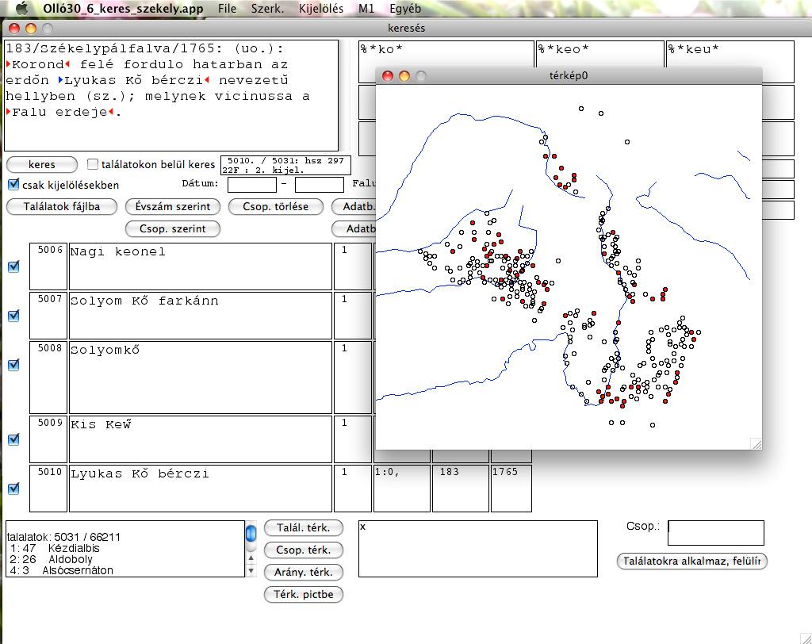The height and width of the screenshot is (644, 812).
Task: Select 'Aldoboly' entry in results list
Action: pyautogui.click(x=71, y=560)
